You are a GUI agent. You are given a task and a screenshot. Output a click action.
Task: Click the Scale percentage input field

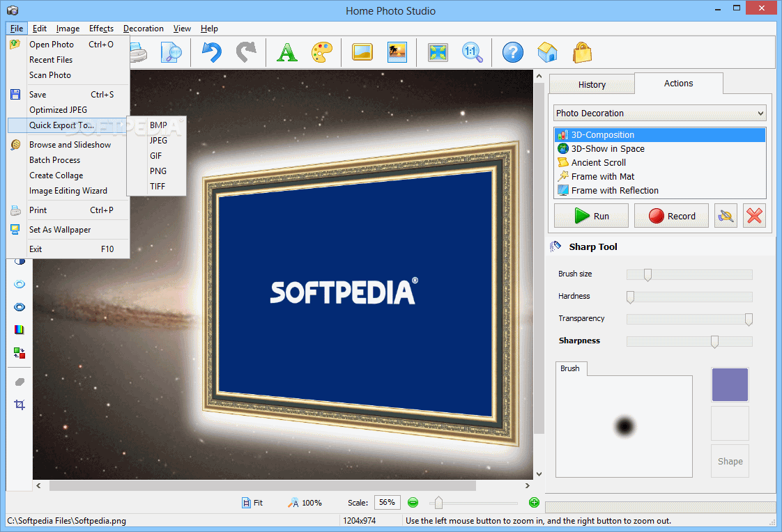pyautogui.click(x=387, y=503)
